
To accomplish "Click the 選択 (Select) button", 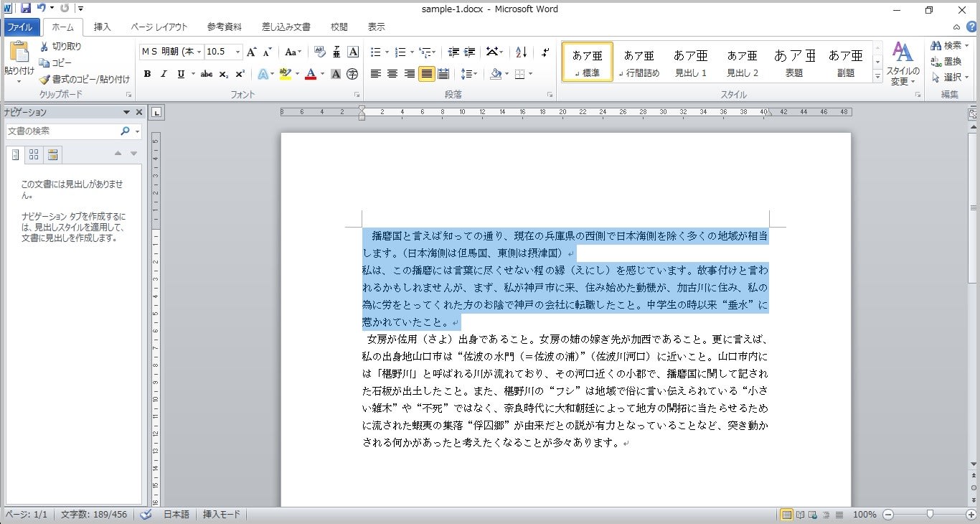I will click(x=950, y=78).
